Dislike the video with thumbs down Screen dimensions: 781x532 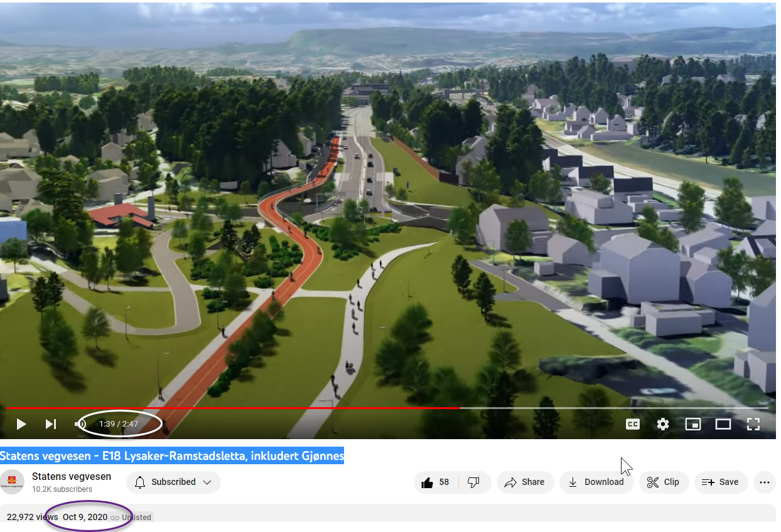474,482
